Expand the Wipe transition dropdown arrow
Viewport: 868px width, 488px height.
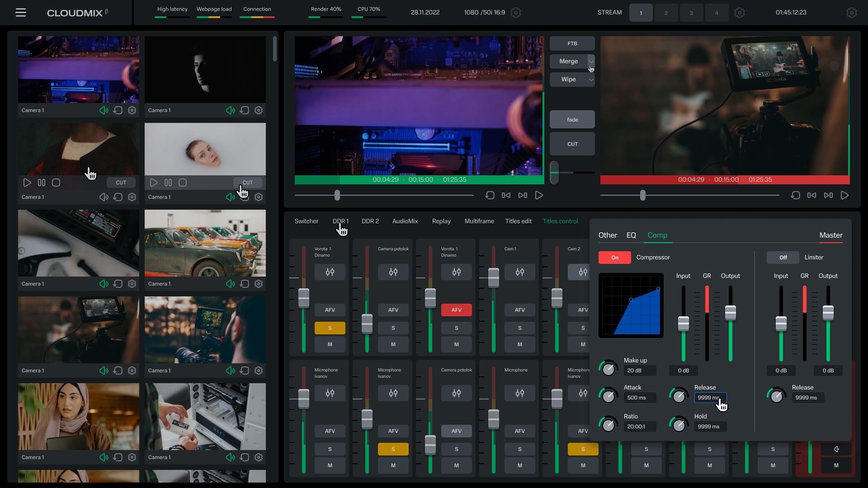(x=591, y=80)
